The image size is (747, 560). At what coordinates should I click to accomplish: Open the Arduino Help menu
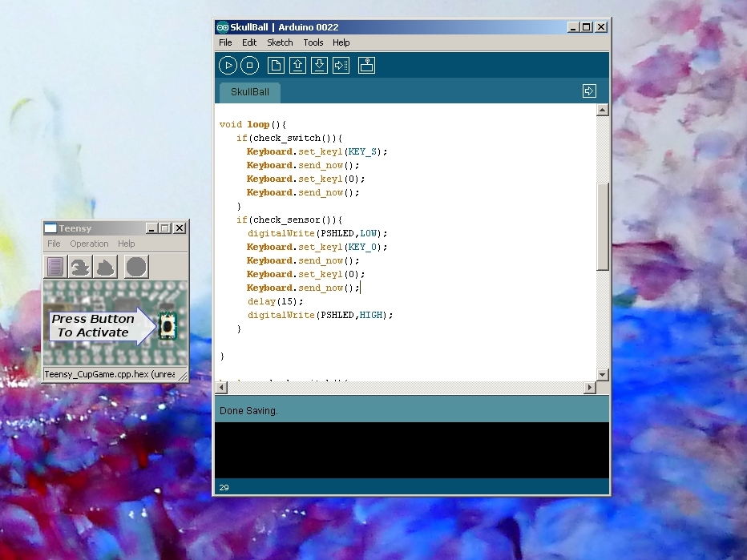pyautogui.click(x=341, y=42)
